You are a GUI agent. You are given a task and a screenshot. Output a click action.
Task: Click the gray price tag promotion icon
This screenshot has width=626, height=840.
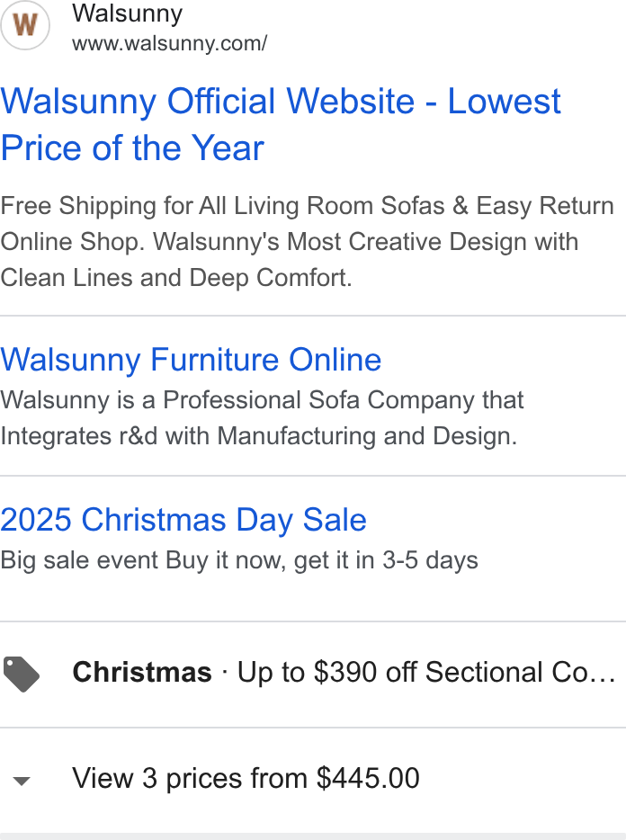[x=21, y=674]
